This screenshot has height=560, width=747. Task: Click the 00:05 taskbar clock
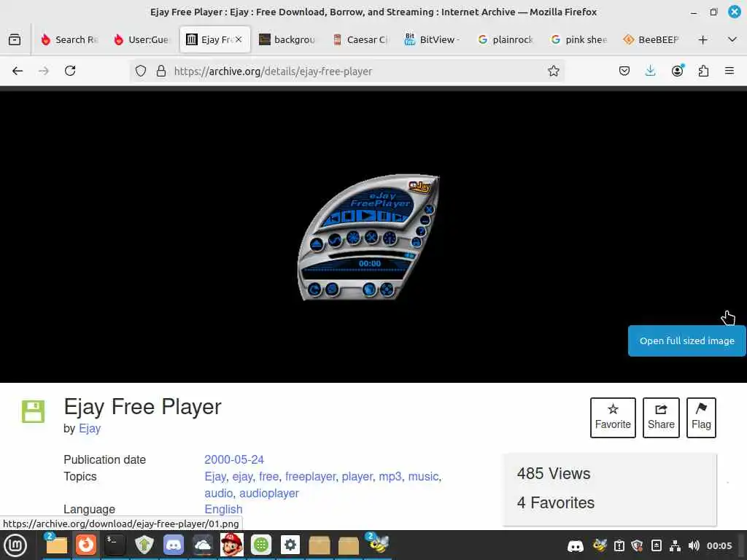coord(719,545)
